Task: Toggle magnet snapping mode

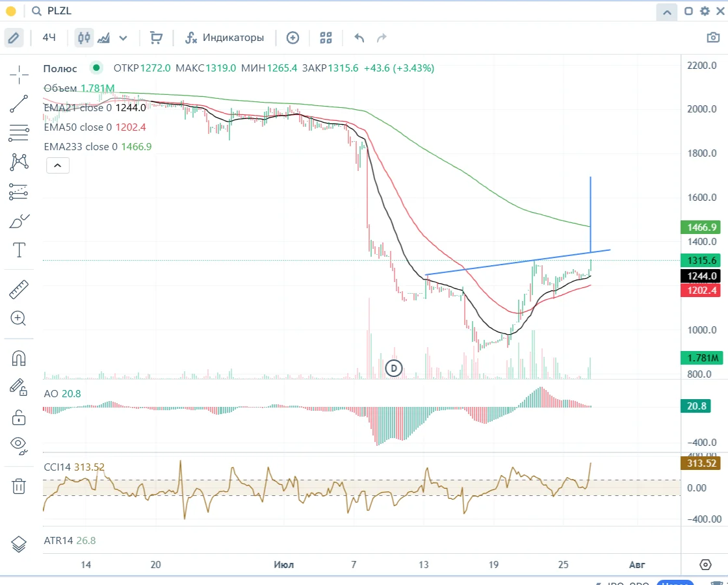Action: 19,358
